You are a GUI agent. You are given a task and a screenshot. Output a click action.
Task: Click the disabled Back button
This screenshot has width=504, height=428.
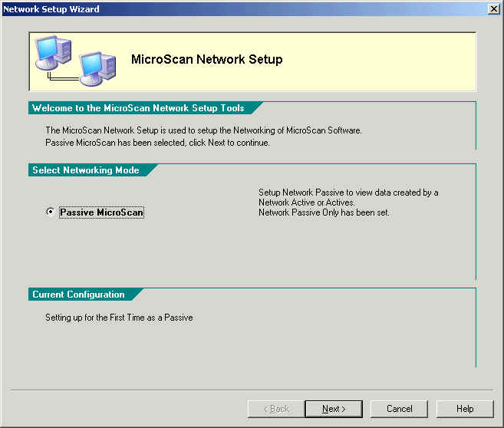[x=276, y=409]
